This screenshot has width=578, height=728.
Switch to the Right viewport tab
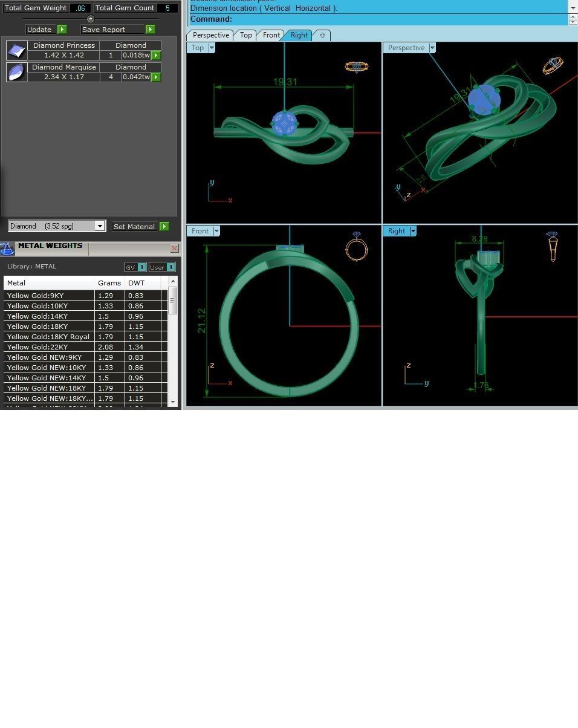point(299,35)
